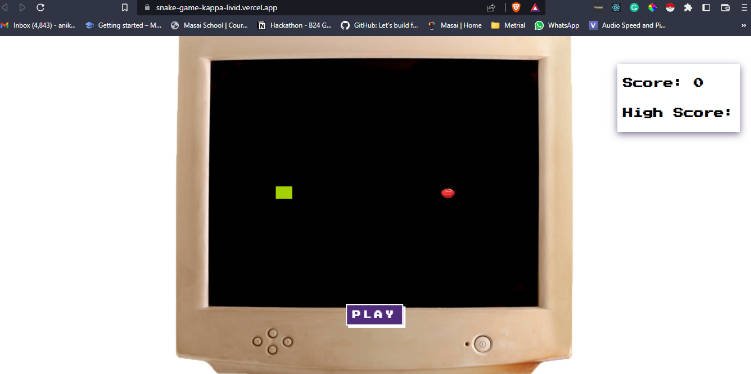Open Gmail Inbox bookmark
This screenshot has width=751, height=374.
(x=38, y=26)
